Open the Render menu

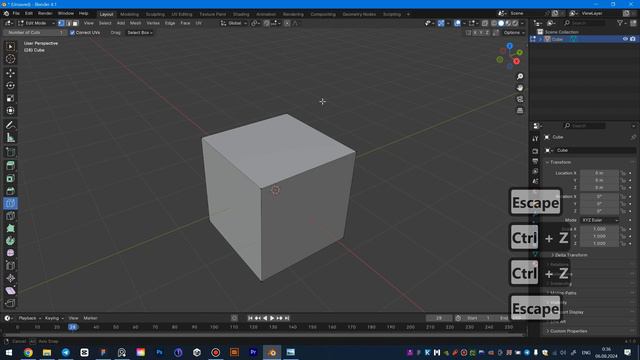[x=45, y=13]
